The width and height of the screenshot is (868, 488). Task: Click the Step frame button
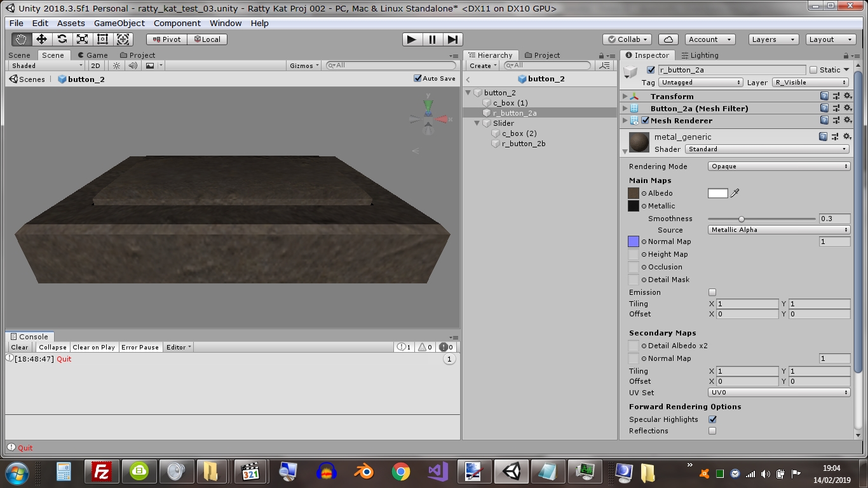click(x=452, y=39)
